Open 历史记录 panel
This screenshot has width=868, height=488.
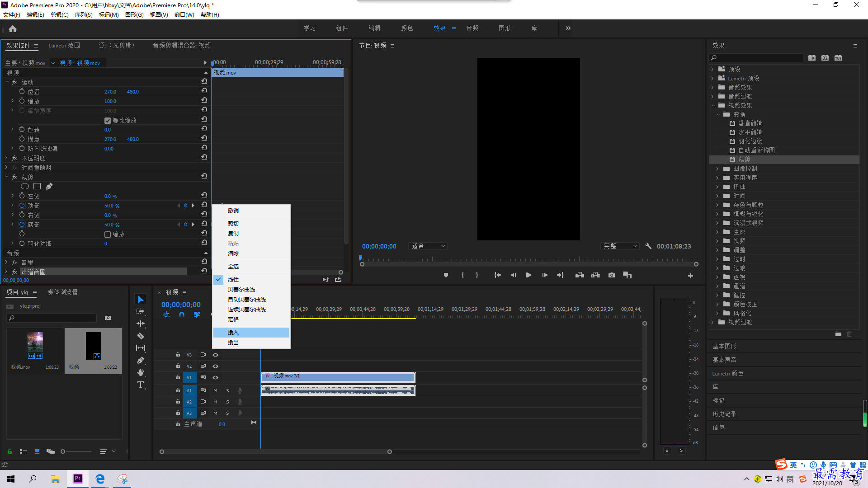[x=724, y=414]
